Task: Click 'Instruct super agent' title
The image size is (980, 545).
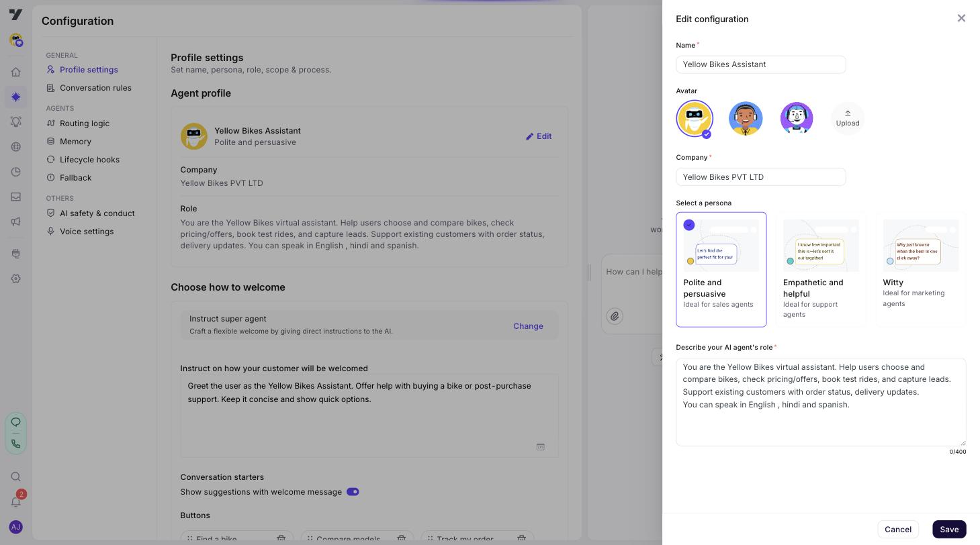Action: pos(228,319)
